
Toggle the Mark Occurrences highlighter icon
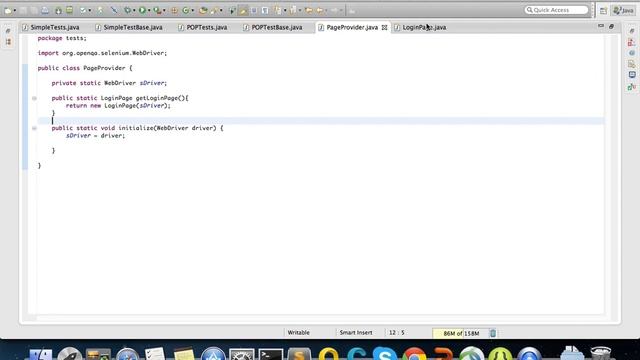tap(243, 11)
